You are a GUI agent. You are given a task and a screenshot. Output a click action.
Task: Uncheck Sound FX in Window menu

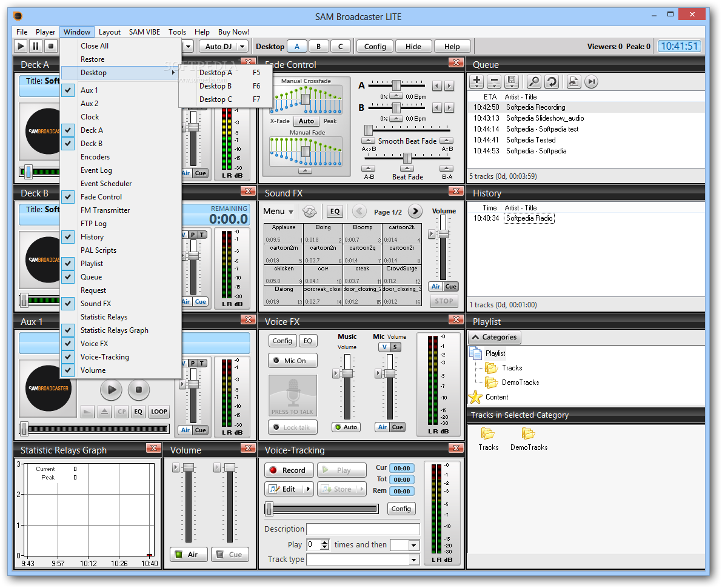pos(121,304)
